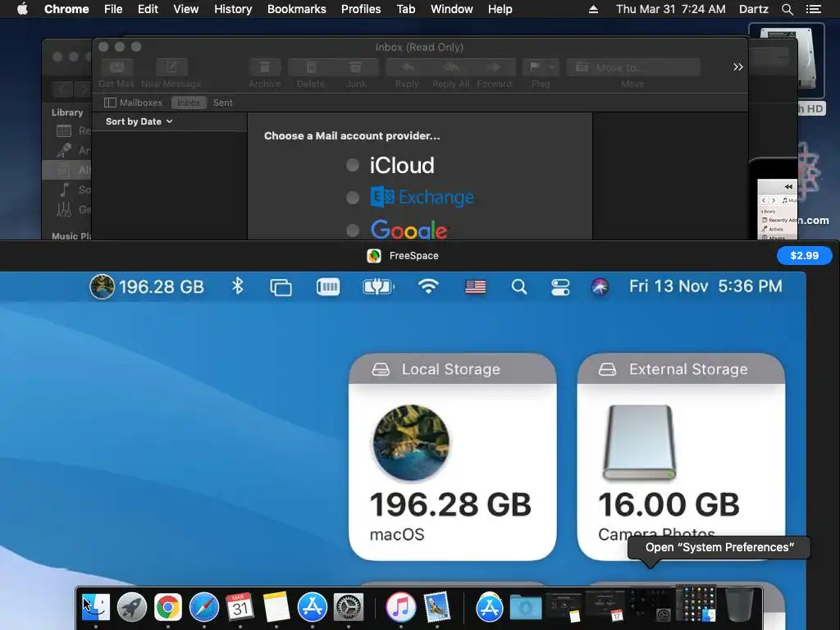
Task: Click Dartz user name in menu bar
Action: (753, 9)
